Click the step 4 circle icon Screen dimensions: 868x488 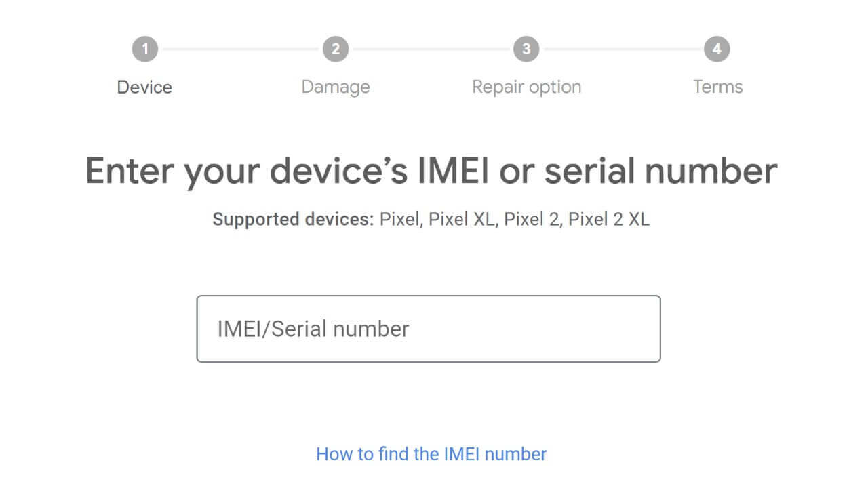(717, 49)
